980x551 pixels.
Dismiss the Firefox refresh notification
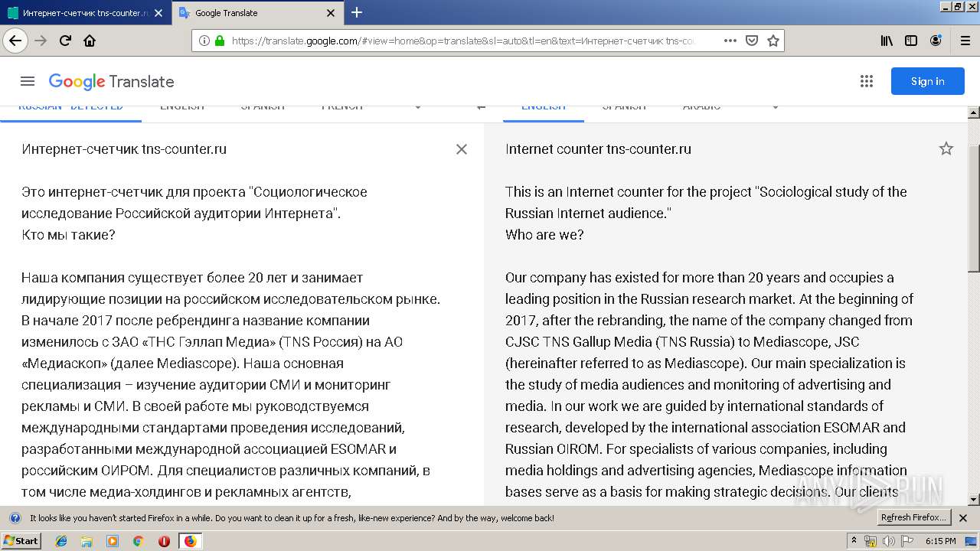click(963, 518)
